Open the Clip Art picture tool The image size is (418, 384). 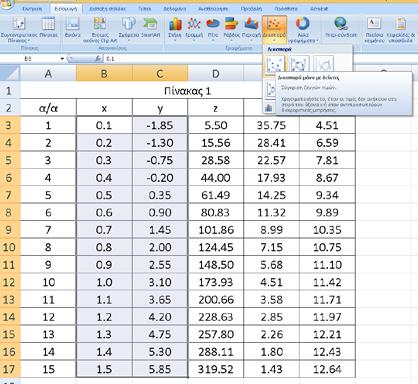pos(100,29)
